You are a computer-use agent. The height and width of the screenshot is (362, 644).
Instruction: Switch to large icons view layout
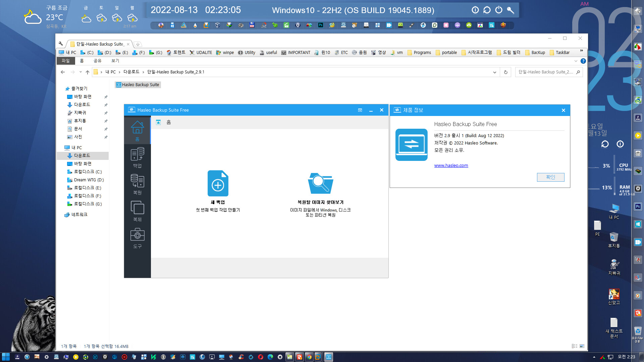582,346
